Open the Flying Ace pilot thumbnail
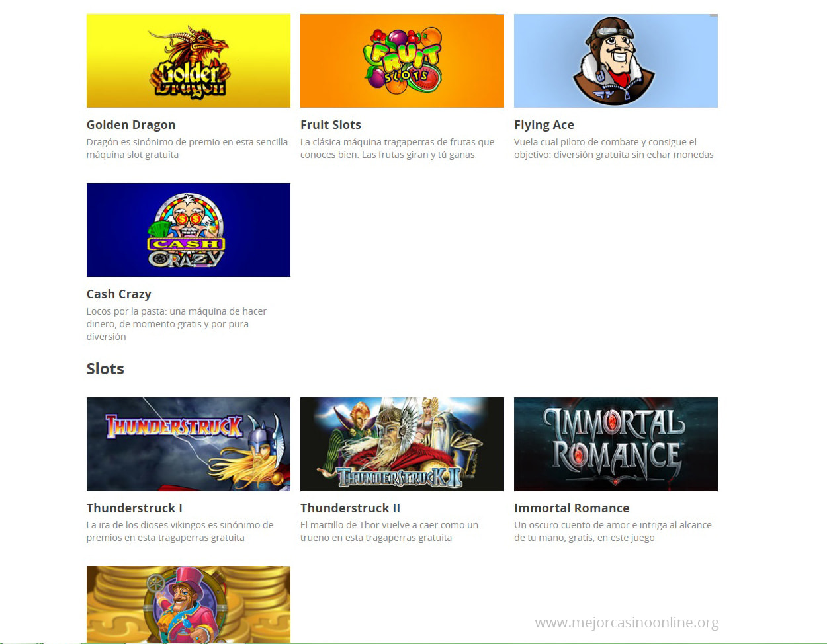This screenshot has width=827, height=644. tap(616, 61)
